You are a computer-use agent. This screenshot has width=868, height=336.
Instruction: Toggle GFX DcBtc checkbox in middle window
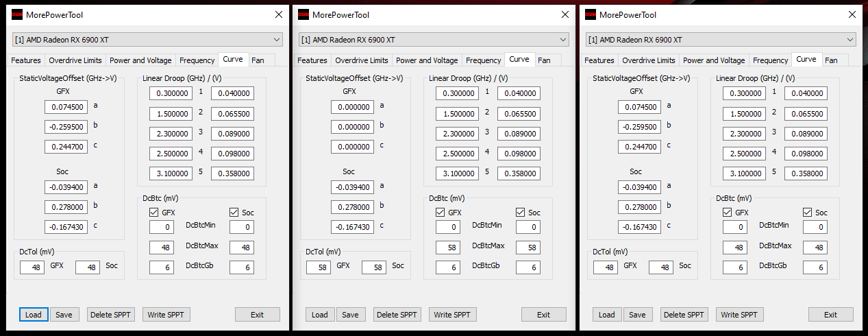point(440,213)
